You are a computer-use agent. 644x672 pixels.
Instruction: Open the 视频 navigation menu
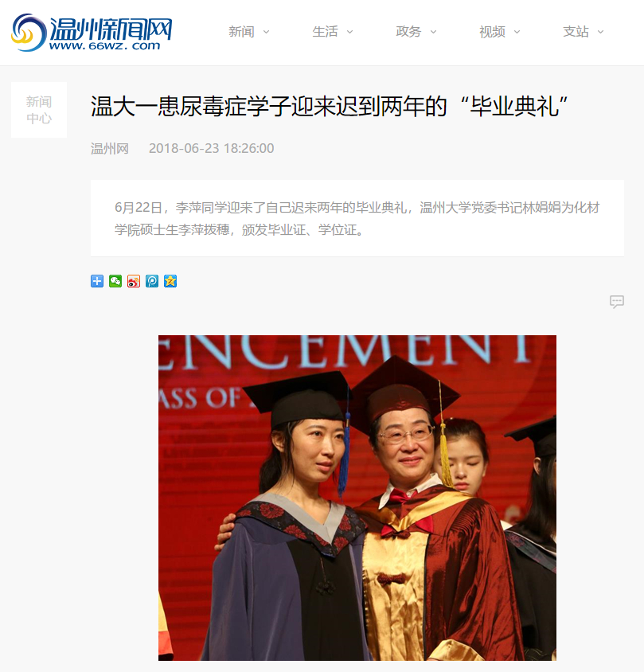pyautogui.click(x=500, y=32)
